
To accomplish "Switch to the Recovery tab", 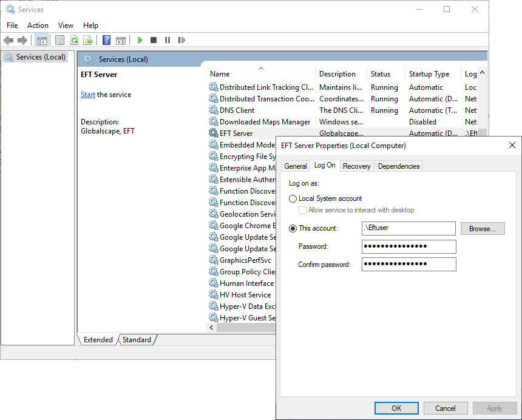I will pyautogui.click(x=356, y=166).
